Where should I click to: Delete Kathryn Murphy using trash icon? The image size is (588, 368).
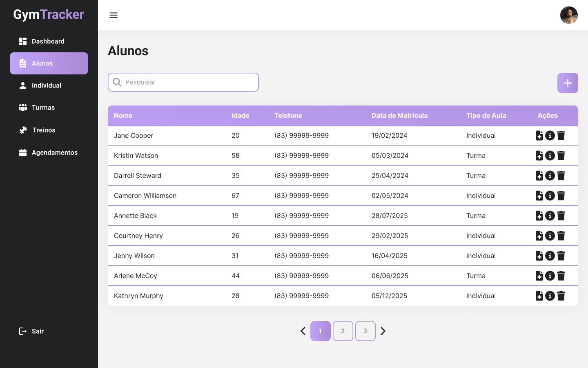click(561, 296)
